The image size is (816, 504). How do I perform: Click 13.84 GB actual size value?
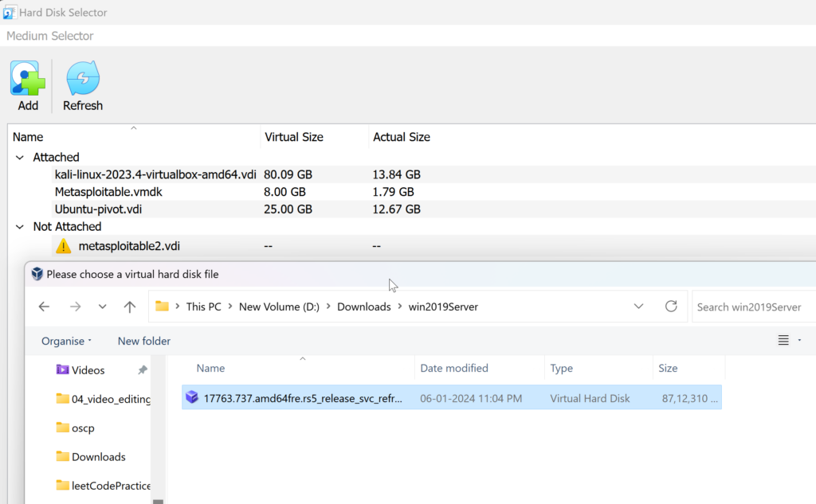[x=397, y=174]
